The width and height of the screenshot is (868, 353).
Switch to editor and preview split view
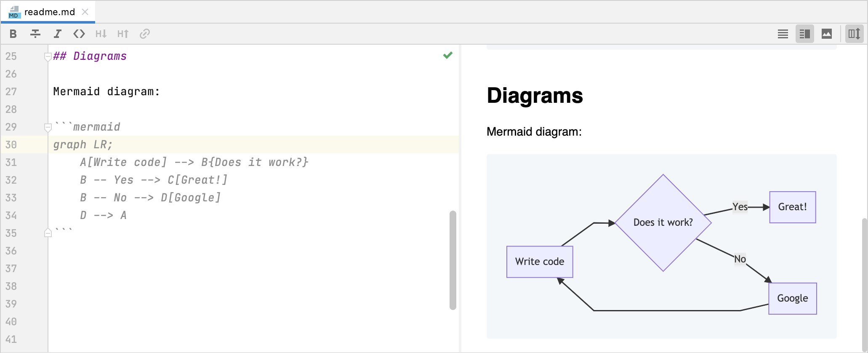point(805,34)
